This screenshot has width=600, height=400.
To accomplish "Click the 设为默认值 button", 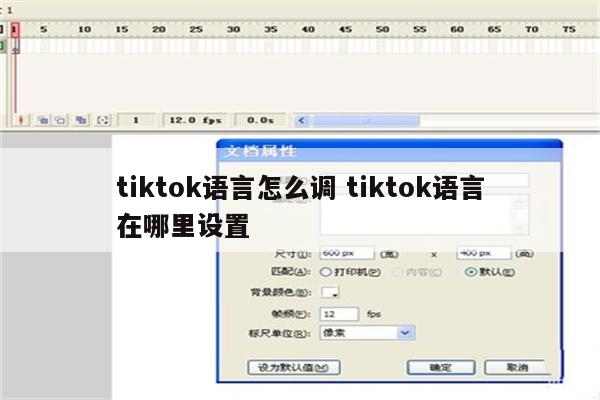I will coord(294,367).
